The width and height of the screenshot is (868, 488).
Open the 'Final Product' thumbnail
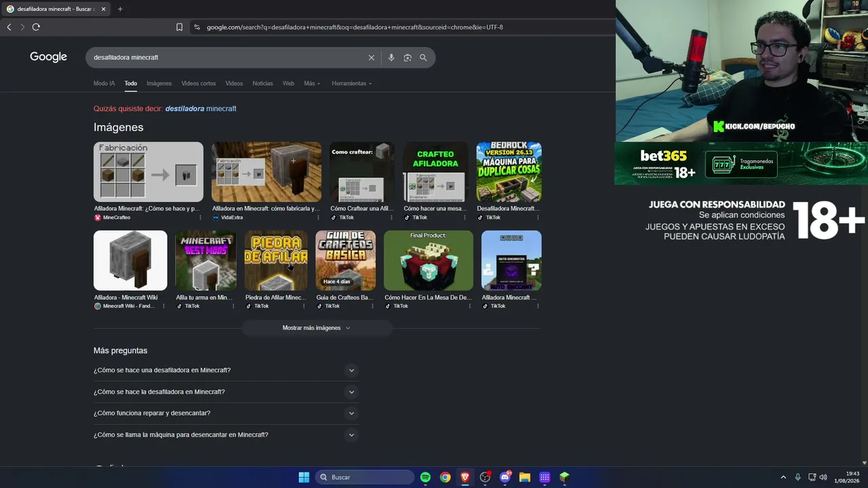429,260
